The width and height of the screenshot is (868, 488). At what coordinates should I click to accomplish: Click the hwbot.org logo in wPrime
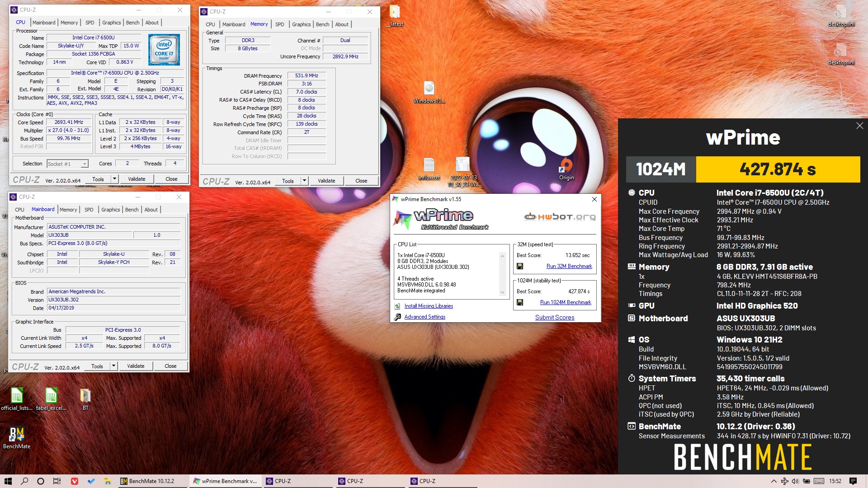point(560,217)
